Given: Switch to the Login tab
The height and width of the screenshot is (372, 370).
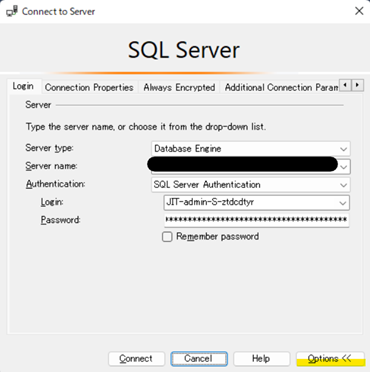Looking at the screenshot, I should [23, 86].
